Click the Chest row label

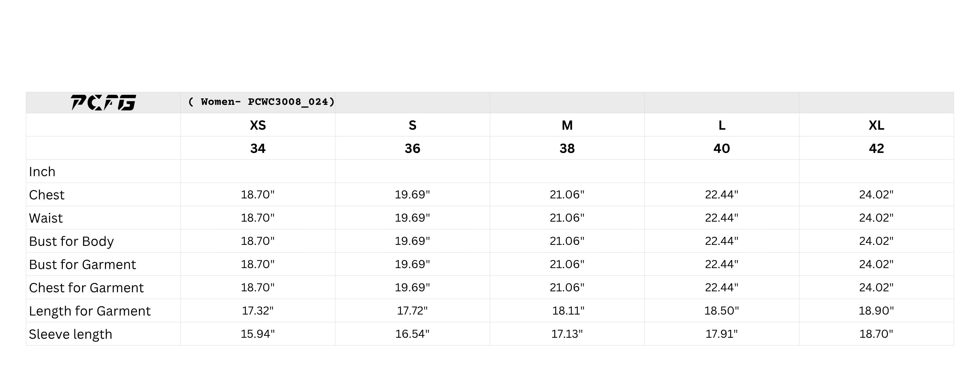coord(47,195)
